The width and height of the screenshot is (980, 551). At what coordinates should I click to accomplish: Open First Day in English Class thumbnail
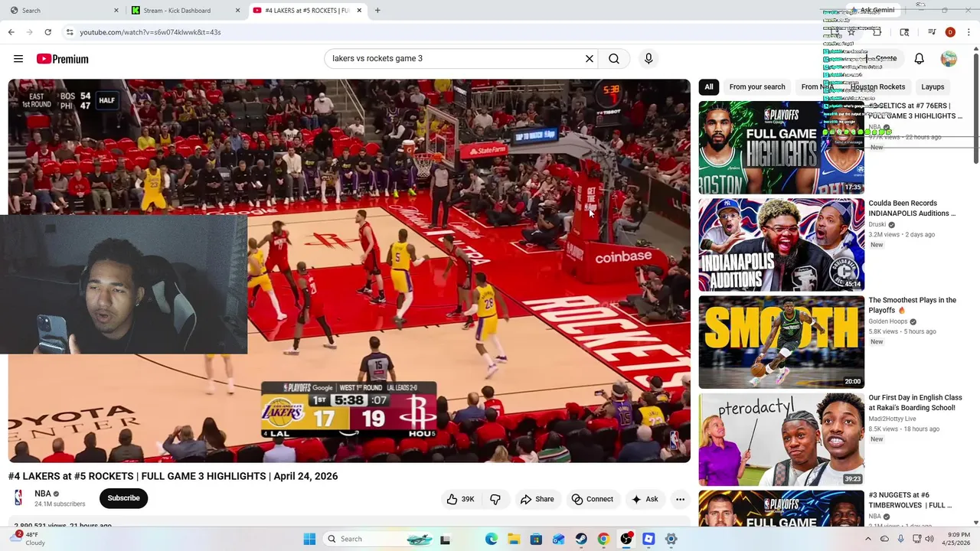(781, 439)
